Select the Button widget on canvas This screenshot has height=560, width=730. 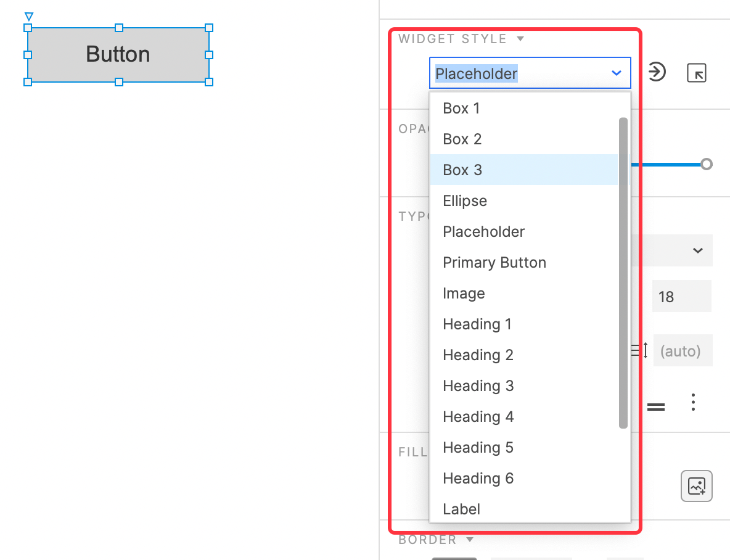pyautogui.click(x=118, y=54)
